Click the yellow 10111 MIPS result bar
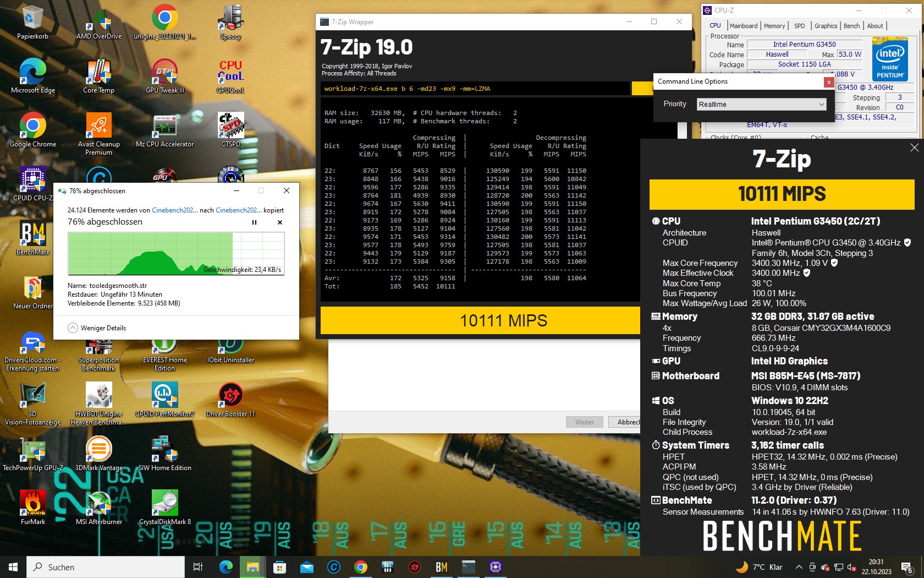The height and width of the screenshot is (578, 924). coord(480,320)
